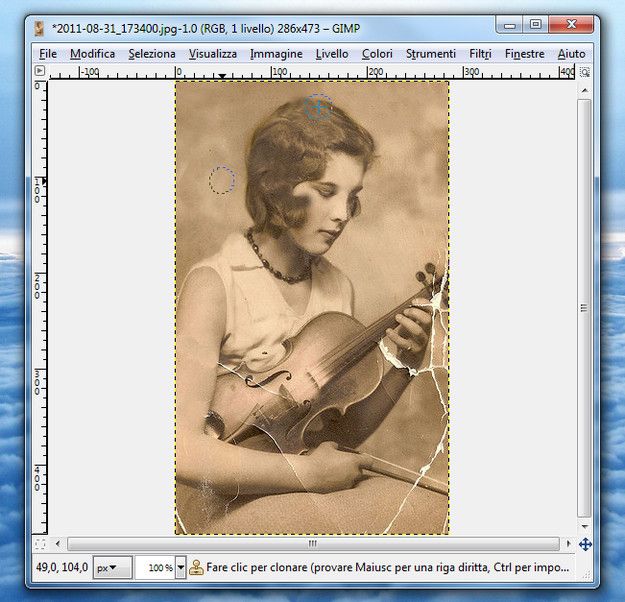
Task: Toggle the quick mask button
Action: click(x=40, y=544)
